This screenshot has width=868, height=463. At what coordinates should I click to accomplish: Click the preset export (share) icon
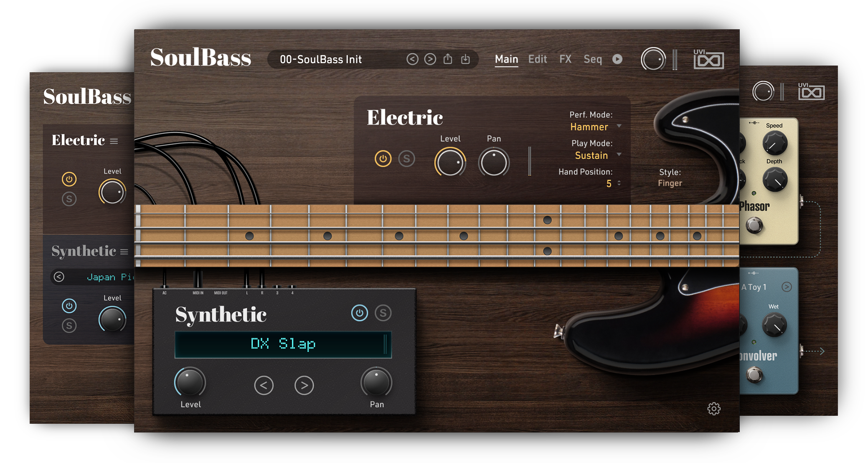[448, 59]
